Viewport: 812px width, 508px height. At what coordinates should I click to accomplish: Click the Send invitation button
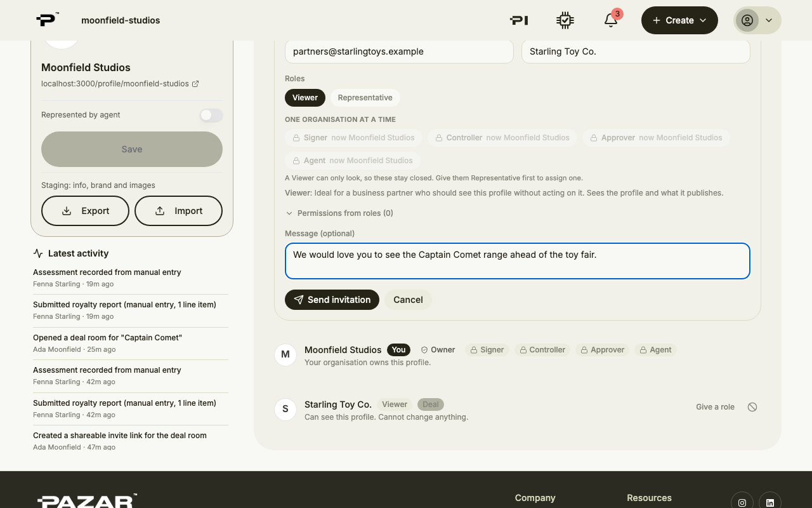[x=332, y=300]
